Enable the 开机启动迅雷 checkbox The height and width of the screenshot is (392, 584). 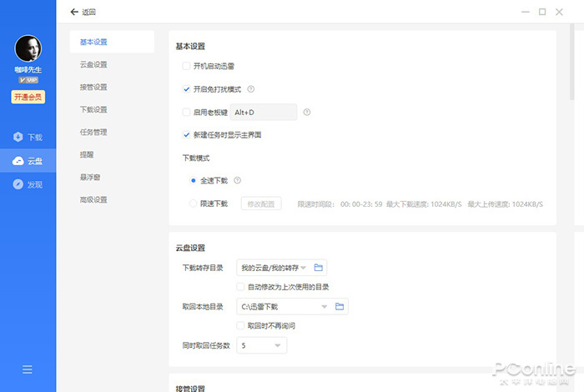pos(186,66)
